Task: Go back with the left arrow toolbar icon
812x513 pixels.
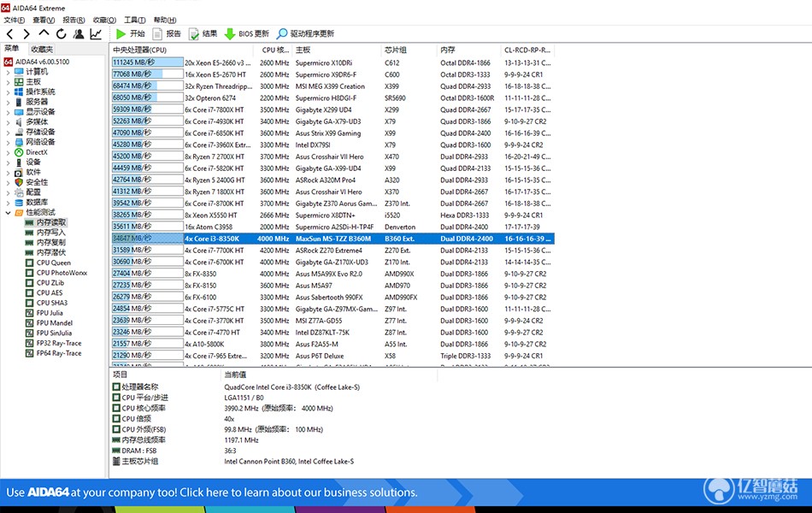Action: [x=10, y=34]
